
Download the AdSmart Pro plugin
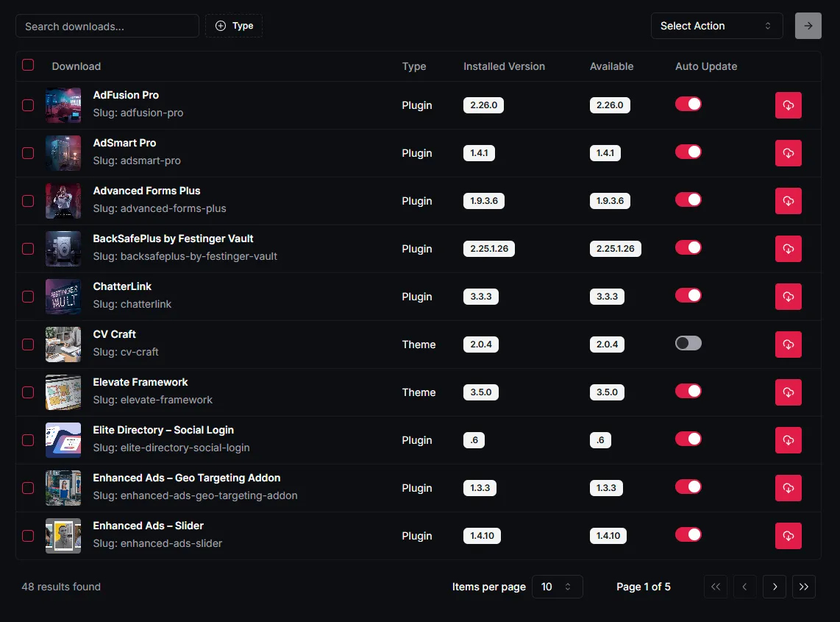pos(788,153)
